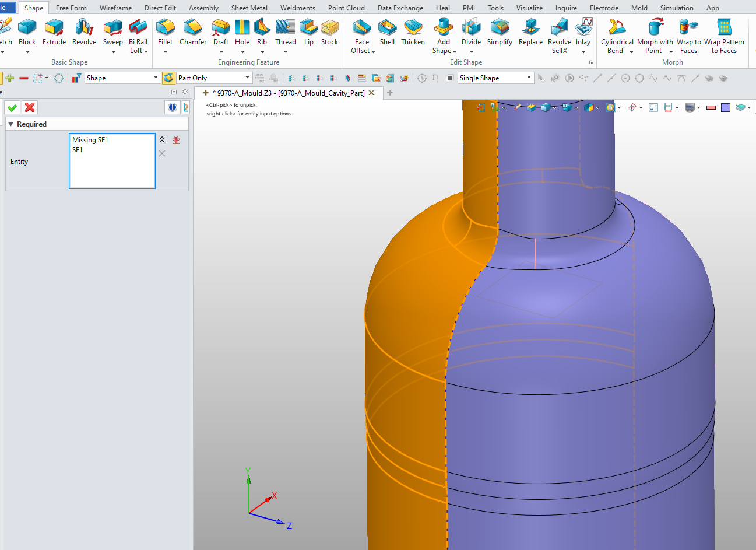Viewport: 756px width, 550px height.
Task: Select the Stock tool
Action: click(x=329, y=33)
